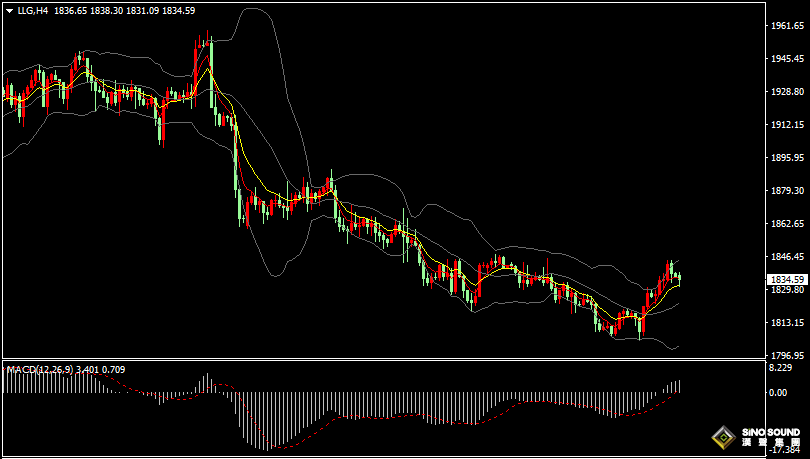This screenshot has height=459, width=810.
Task: Click the 1879.30 price axis label
Action: point(787,191)
